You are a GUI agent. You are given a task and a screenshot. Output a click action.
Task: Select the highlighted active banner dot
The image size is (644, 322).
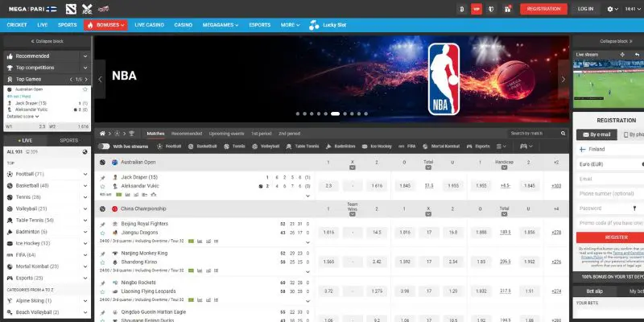click(x=335, y=114)
